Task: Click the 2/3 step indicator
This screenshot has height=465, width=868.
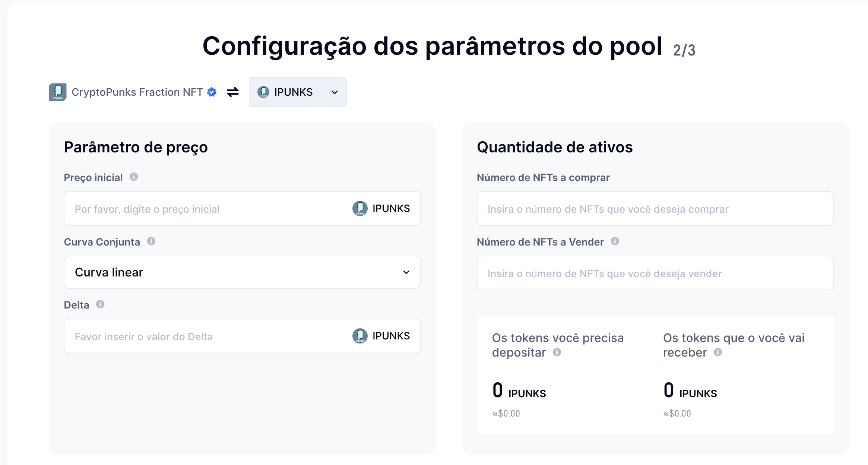Action: (684, 50)
